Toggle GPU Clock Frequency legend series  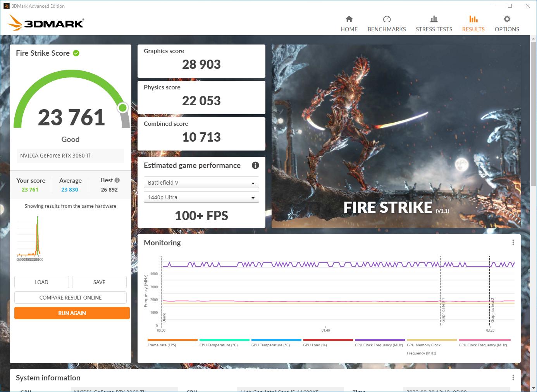tap(484, 343)
